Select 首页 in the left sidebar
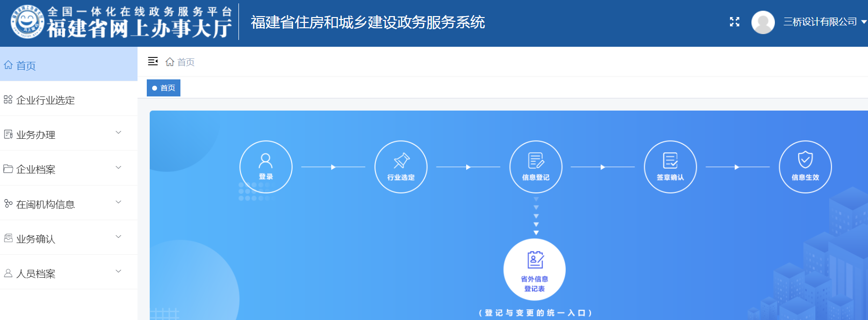The image size is (868, 320). (26, 66)
